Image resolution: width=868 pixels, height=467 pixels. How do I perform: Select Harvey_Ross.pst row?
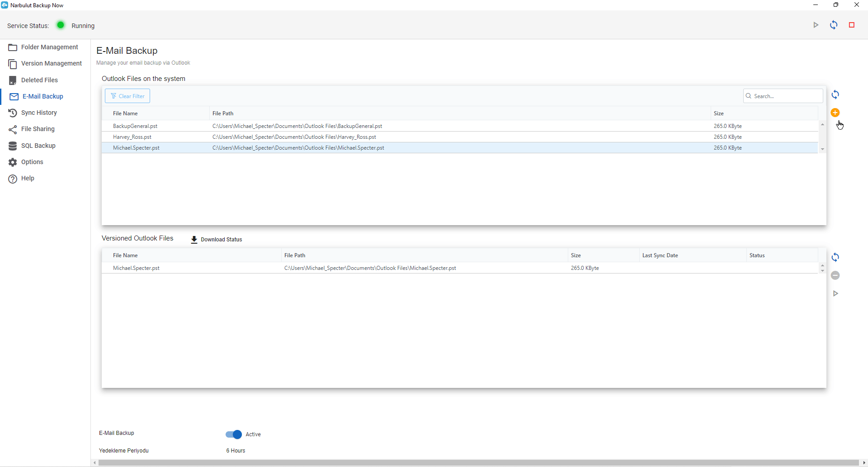pyautogui.click(x=460, y=137)
